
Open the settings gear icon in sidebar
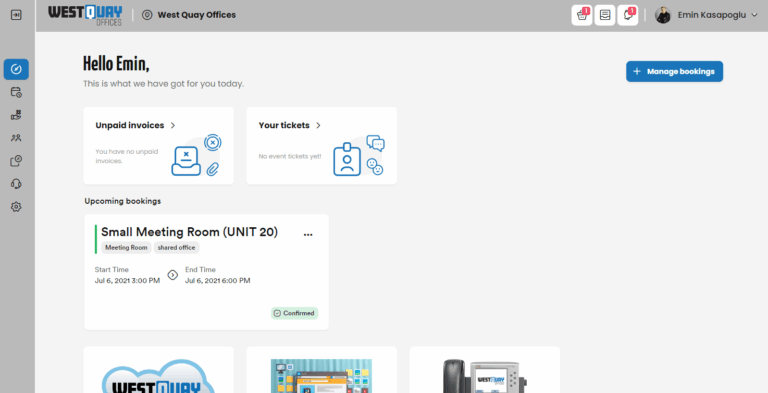[16, 207]
